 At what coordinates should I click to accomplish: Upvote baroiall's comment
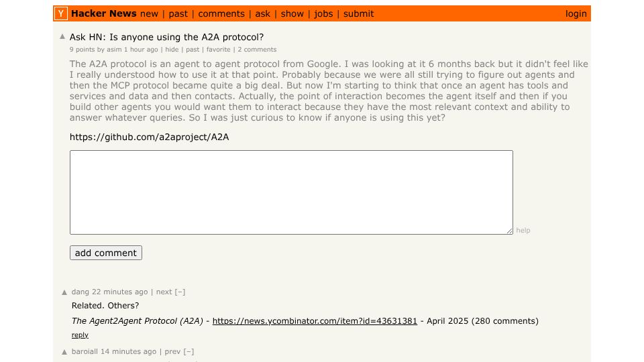(64, 352)
